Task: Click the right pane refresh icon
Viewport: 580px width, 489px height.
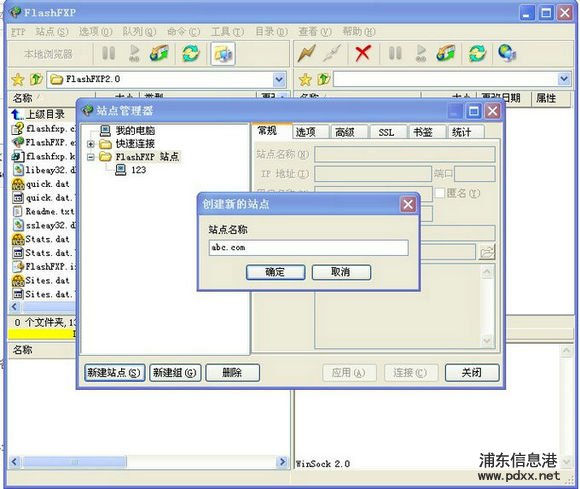Action: pyautogui.click(x=477, y=53)
